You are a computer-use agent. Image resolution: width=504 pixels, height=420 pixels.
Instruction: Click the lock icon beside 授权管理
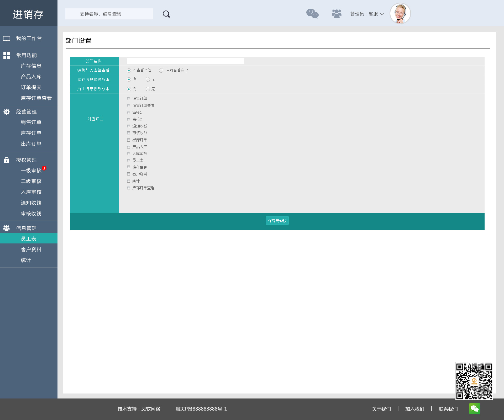[x=7, y=160]
